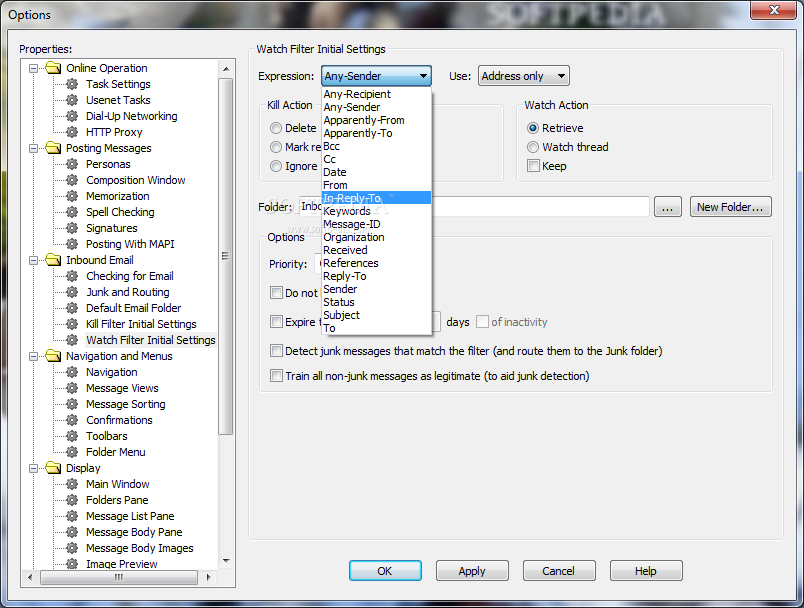
Task: Click the gear icon beside Signatures
Action: click(72, 228)
